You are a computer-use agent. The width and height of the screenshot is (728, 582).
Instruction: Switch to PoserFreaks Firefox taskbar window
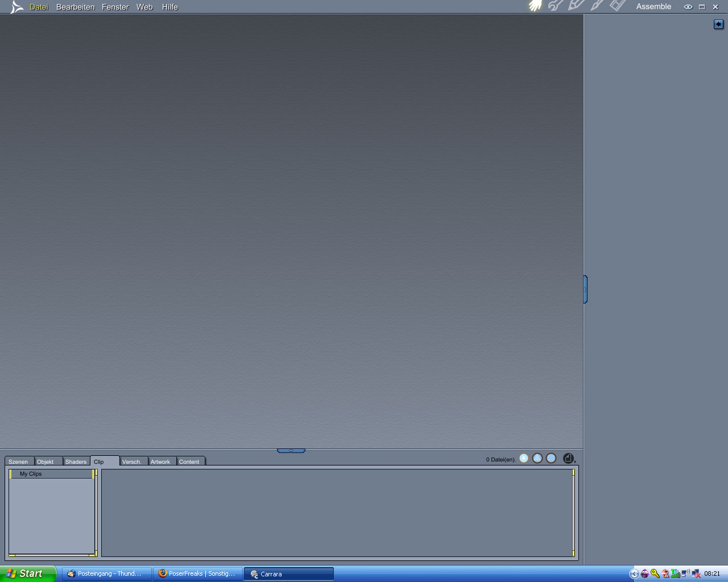[198, 574]
